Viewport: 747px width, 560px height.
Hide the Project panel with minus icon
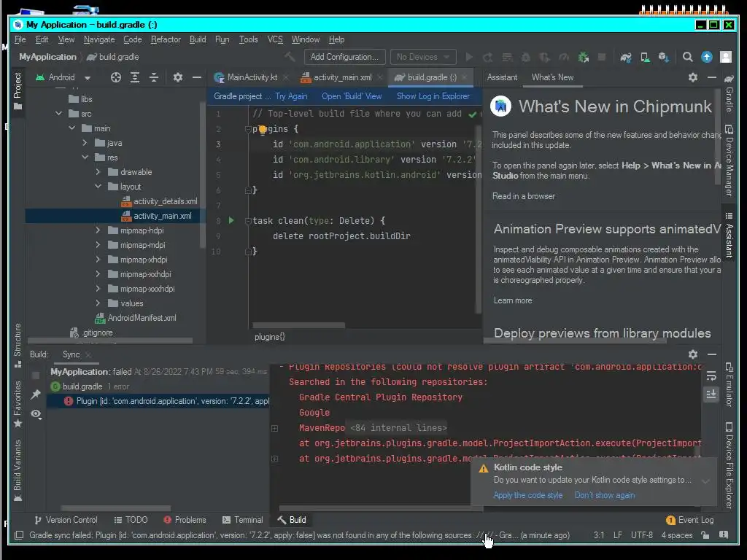click(197, 77)
